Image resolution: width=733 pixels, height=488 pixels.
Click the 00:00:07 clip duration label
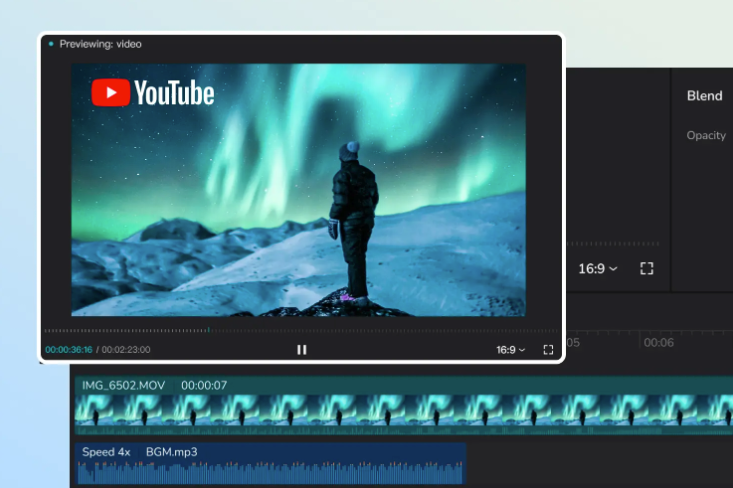[x=204, y=385]
